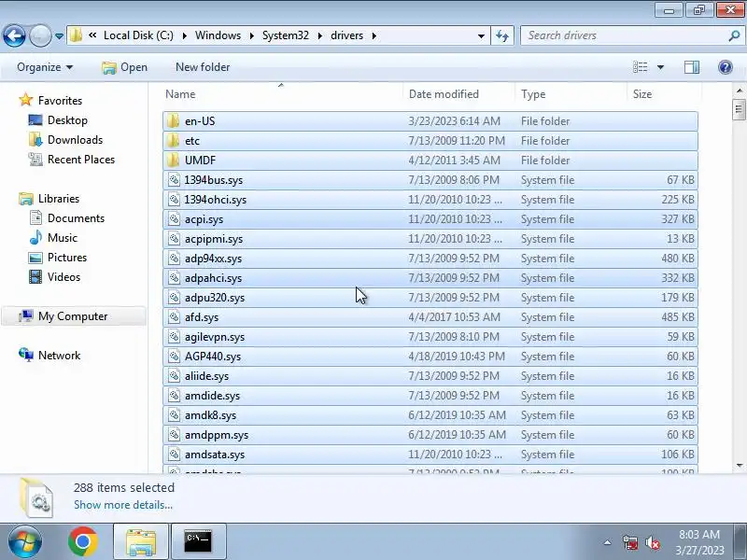The image size is (747, 560).
Task: Select the 1394ohci.sys file icon
Action: (174, 200)
